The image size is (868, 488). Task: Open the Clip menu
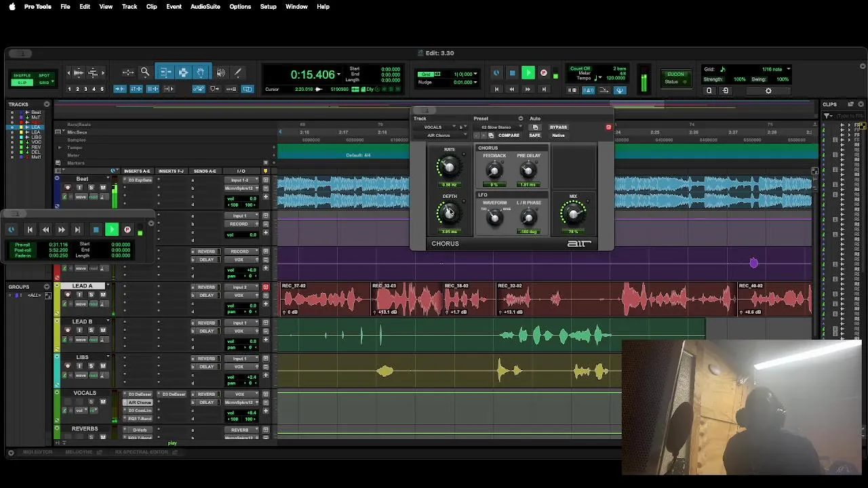(x=151, y=7)
